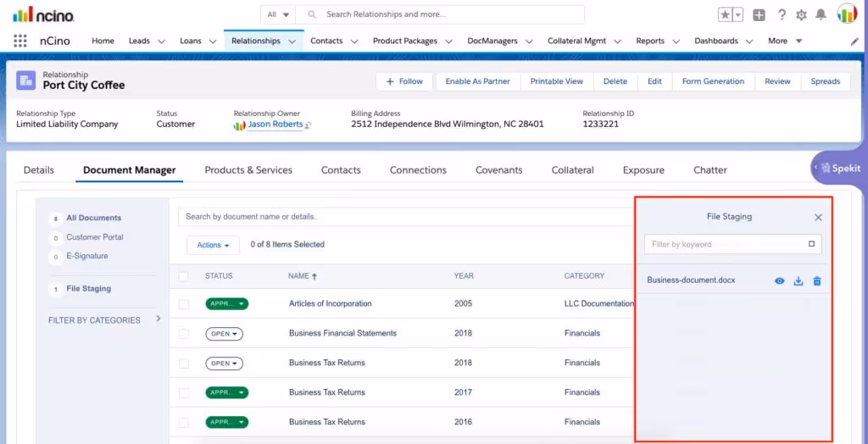The height and width of the screenshot is (444, 868).
Task: Expand FILTER BY CATEGORIES
Action: click(x=158, y=319)
